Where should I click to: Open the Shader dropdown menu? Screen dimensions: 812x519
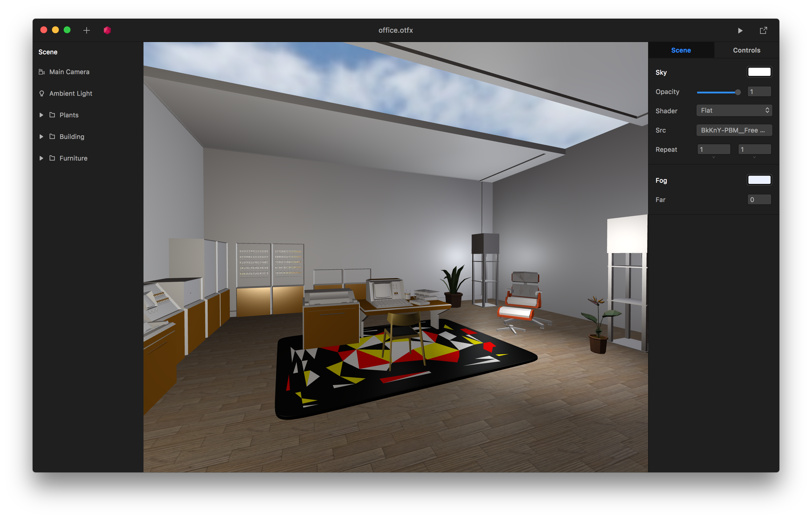coord(734,110)
